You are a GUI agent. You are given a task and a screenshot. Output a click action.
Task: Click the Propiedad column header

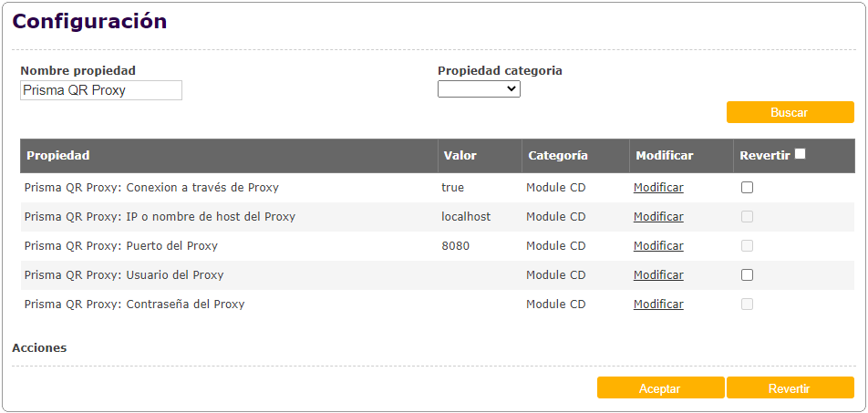58,156
